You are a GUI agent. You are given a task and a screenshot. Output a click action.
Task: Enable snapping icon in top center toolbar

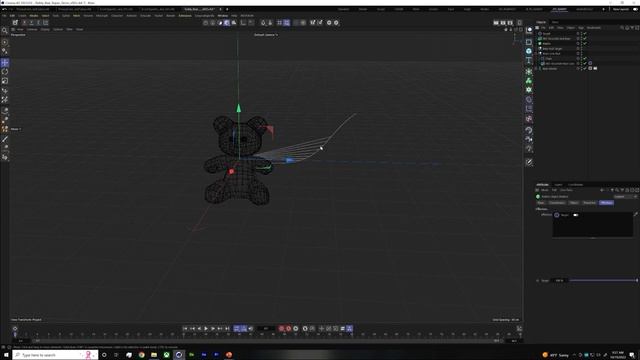[263, 23]
